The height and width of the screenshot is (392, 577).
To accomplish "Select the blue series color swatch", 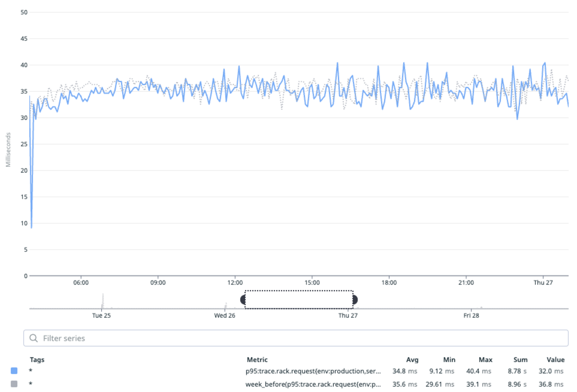I will tap(14, 371).
